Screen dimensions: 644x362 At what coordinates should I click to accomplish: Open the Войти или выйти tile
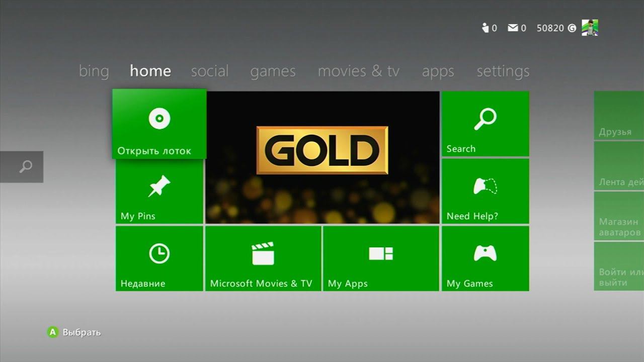click(x=619, y=266)
